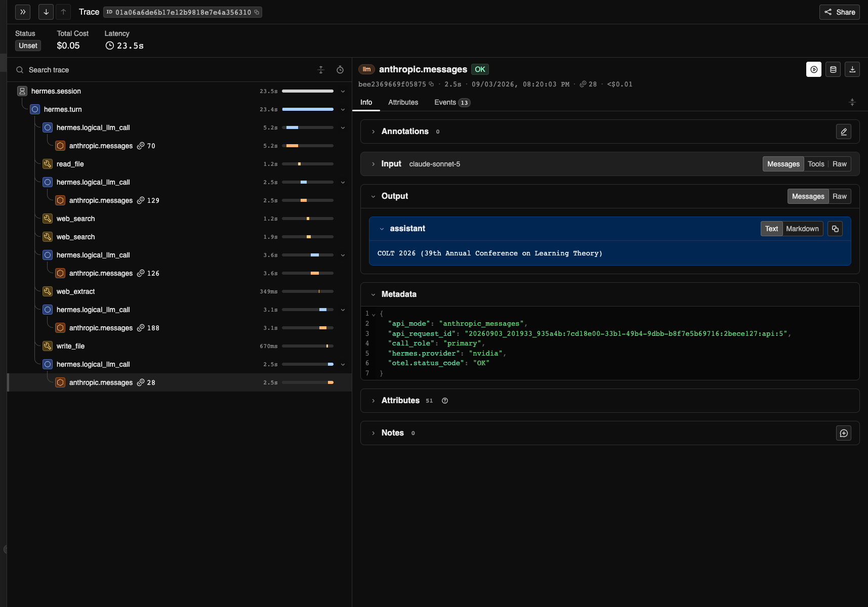Copy the trace ID
The image size is (868, 607).
pyautogui.click(x=257, y=12)
